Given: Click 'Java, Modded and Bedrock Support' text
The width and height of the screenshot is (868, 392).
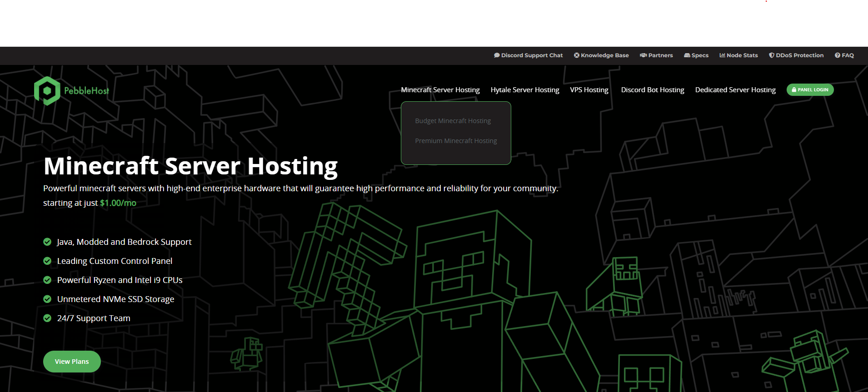Looking at the screenshot, I should click(124, 242).
